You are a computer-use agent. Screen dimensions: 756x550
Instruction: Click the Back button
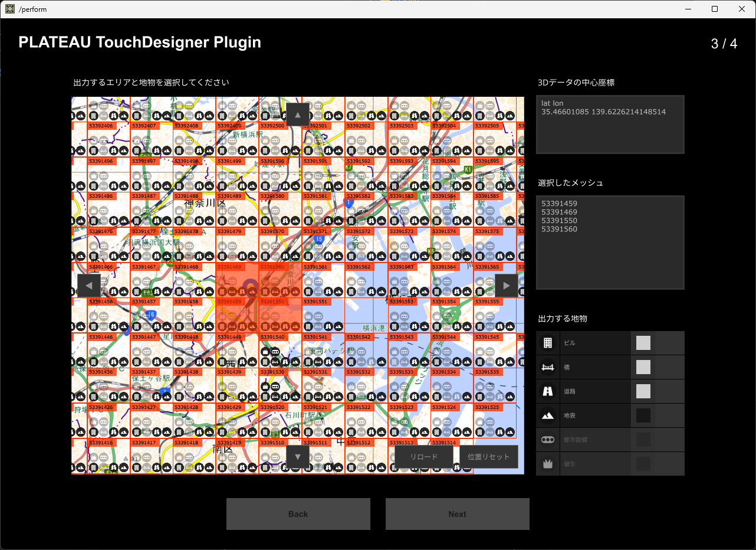298,513
